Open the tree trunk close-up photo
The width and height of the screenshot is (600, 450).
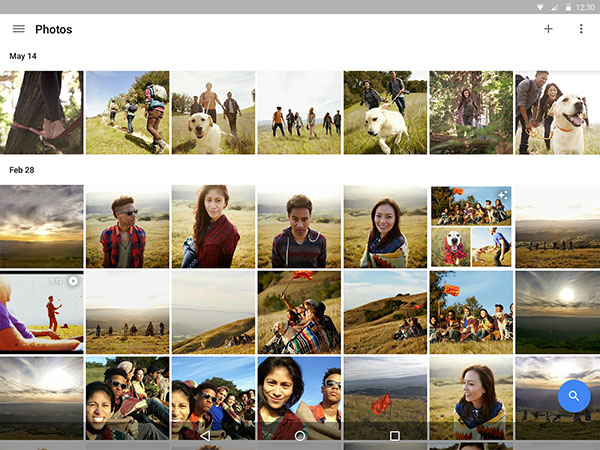point(41,112)
